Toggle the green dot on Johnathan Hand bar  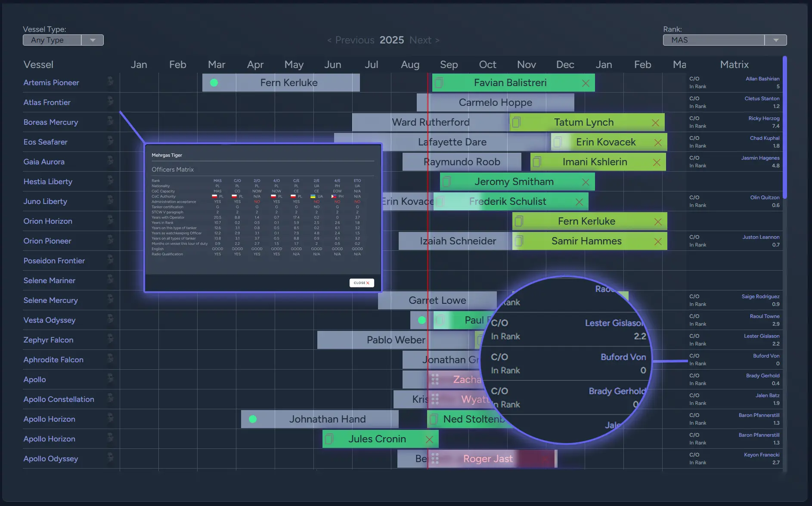(x=253, y=419)
